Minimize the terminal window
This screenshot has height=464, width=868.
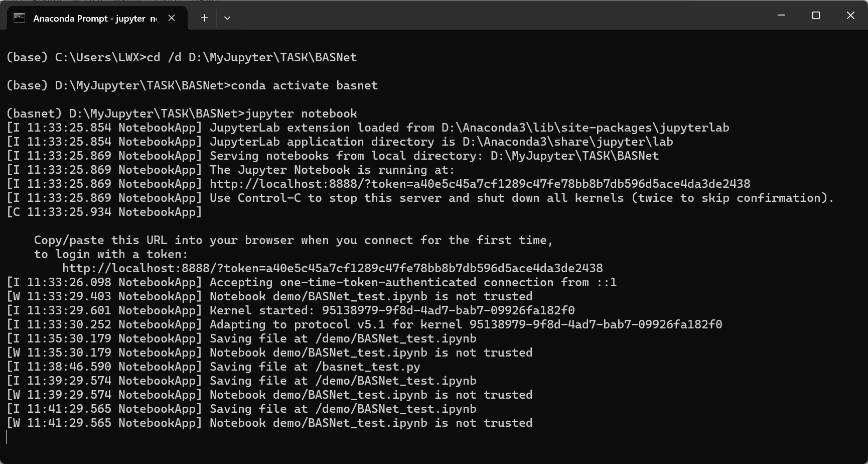click(x=781, y=16)
